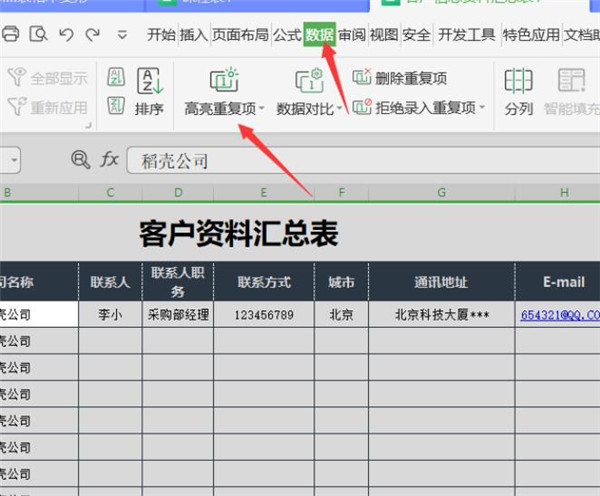Viewport: 600px width, 496px height.
Task: Click the 高亮重复项 highlight duplicates icon
Action: 223,81
